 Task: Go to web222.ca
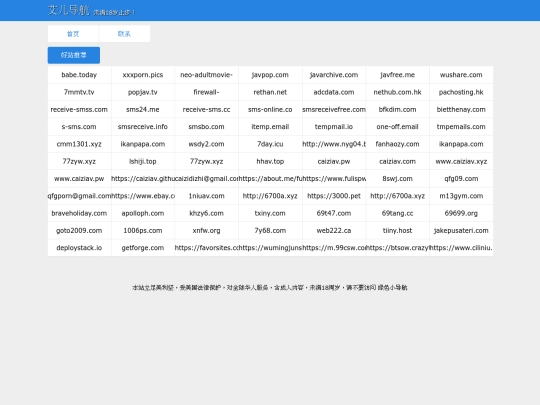click(x=334, y=230)
